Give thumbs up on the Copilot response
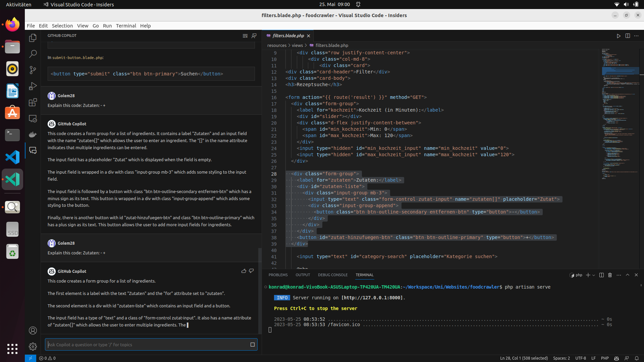644x362 pixels. [244, 271]
